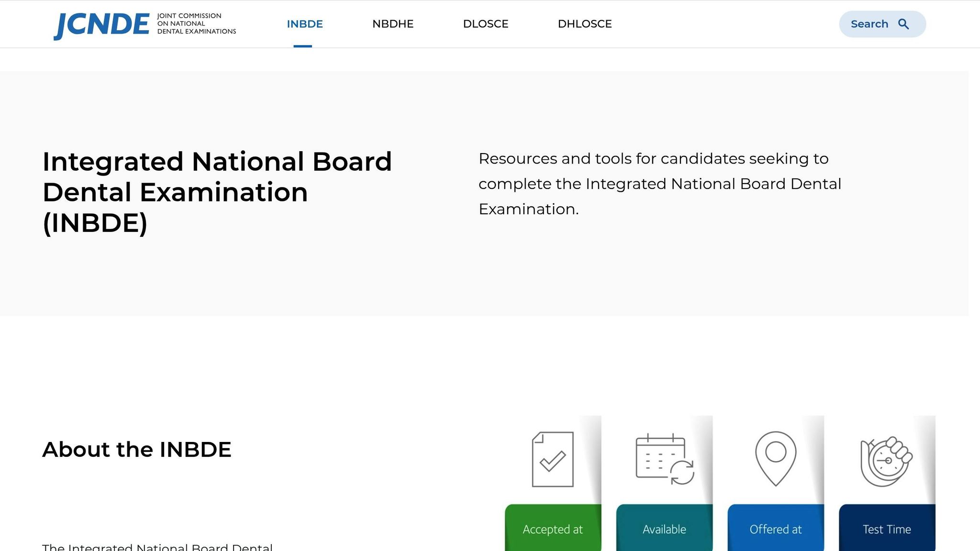
Task: Click the About the INBDE heading
Action: pyautogui.click(x=137, y=450)
